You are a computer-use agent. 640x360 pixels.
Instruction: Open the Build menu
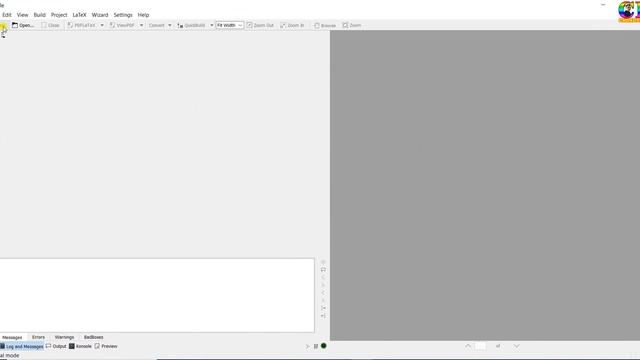tap(40, 15)
